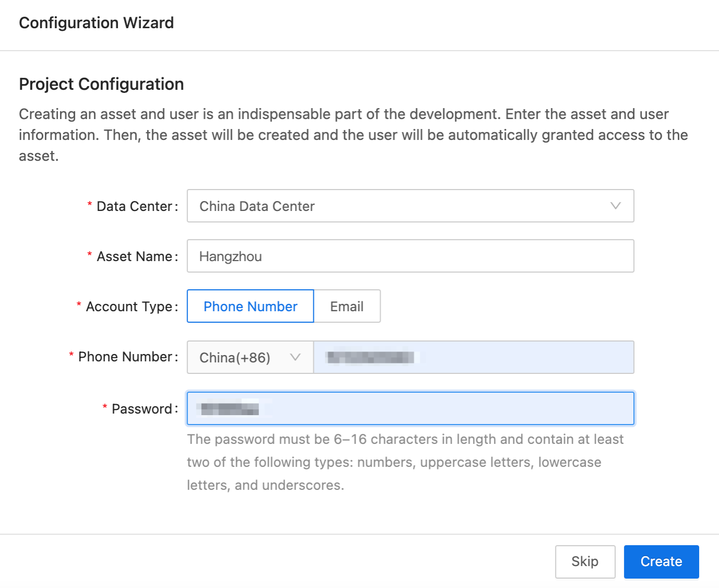
Task: Click the Data Center field label
Action: click(x=132, y=206)
